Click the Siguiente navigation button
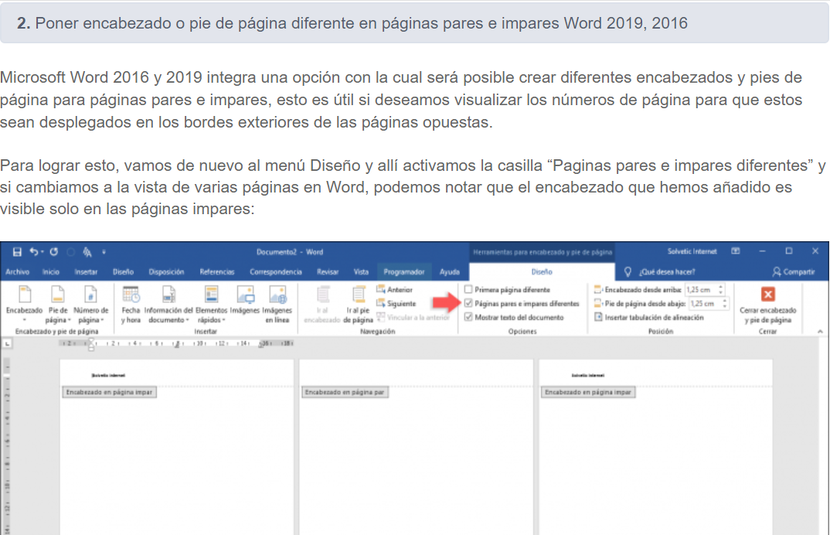Image resolution: width=830 pixels, height=535 pixels. tap(396, 303)
